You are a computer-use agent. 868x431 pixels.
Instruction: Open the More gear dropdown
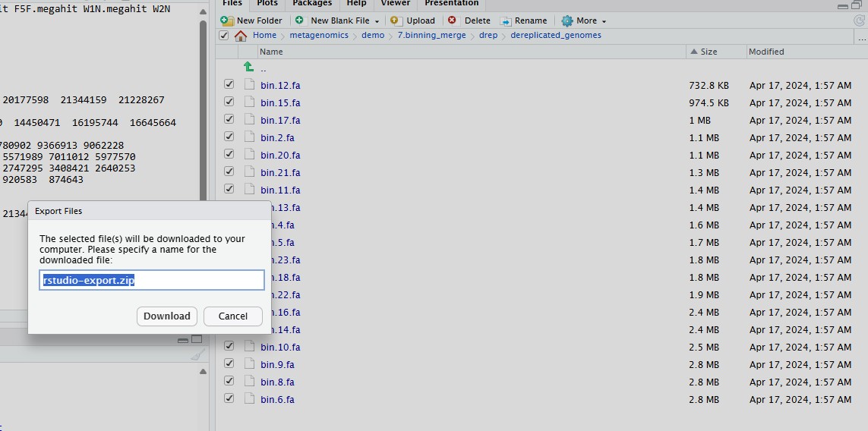pyautogui.click(x=583, y=20)
